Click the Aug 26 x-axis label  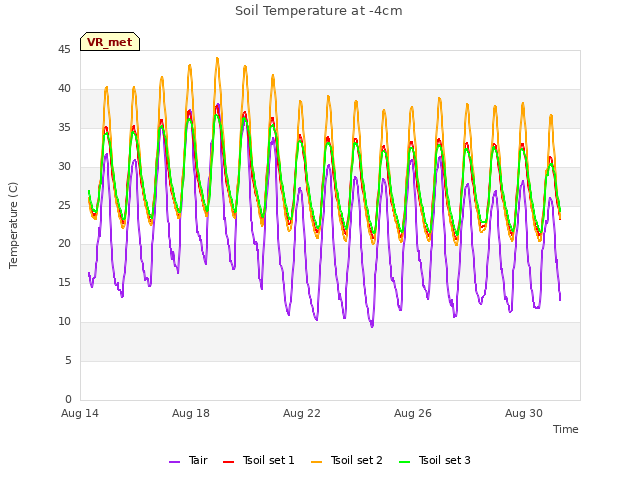(413, 413)
